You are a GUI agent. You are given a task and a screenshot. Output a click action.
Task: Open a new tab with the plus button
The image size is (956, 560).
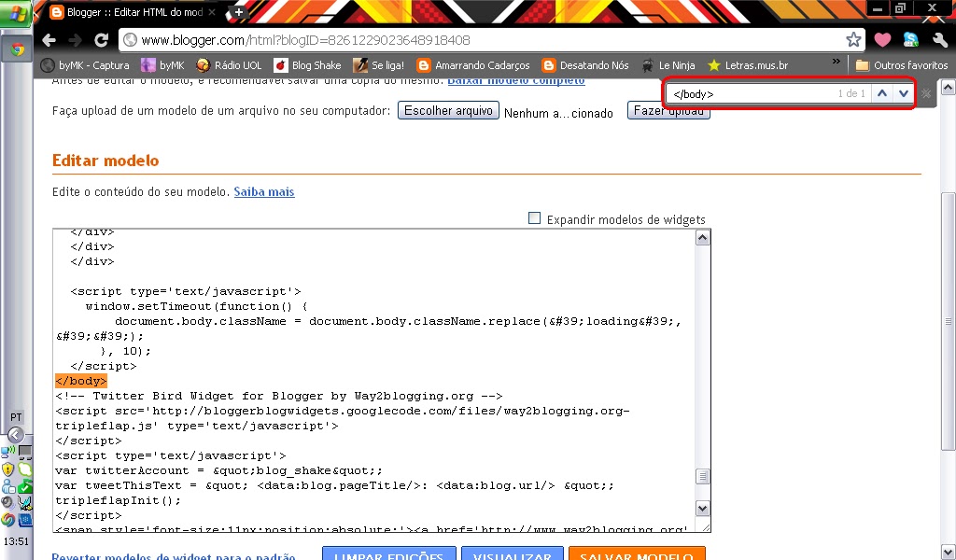coord(238,12)
